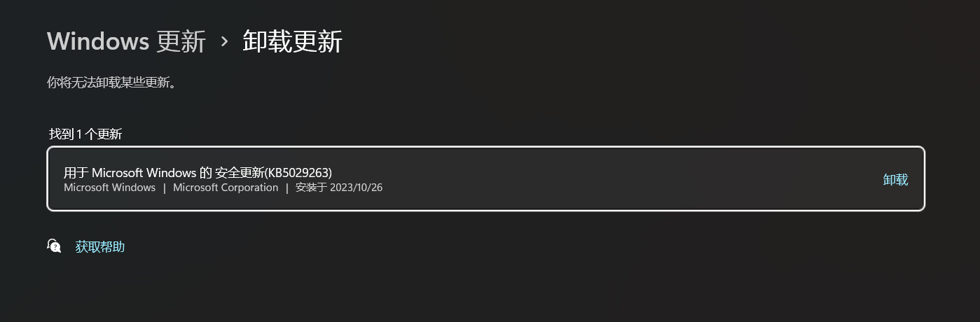Click the "更新" characters in the "Windows 更新" breadcrumb

pos(181,41)
